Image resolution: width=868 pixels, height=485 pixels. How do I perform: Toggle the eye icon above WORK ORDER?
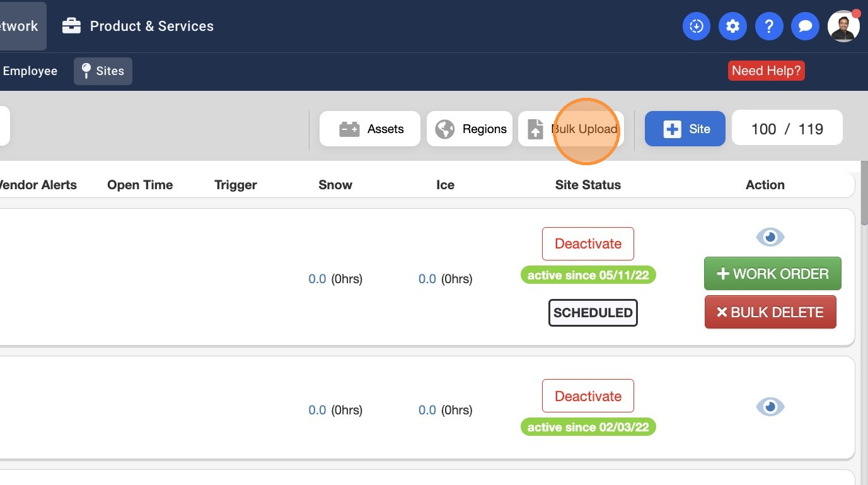[770, 237]
